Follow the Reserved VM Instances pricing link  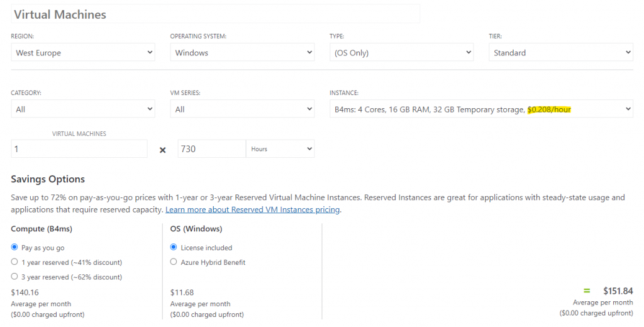(253, 209)
